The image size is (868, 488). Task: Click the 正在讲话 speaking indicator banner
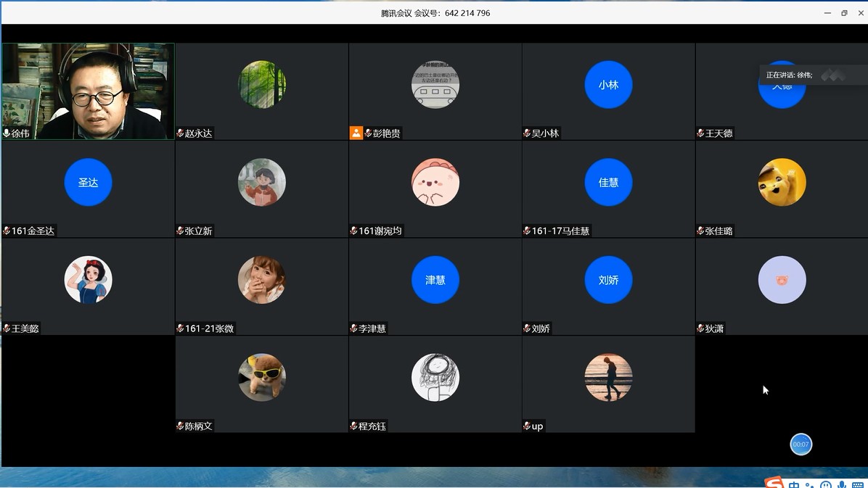(x=790, y=75)
